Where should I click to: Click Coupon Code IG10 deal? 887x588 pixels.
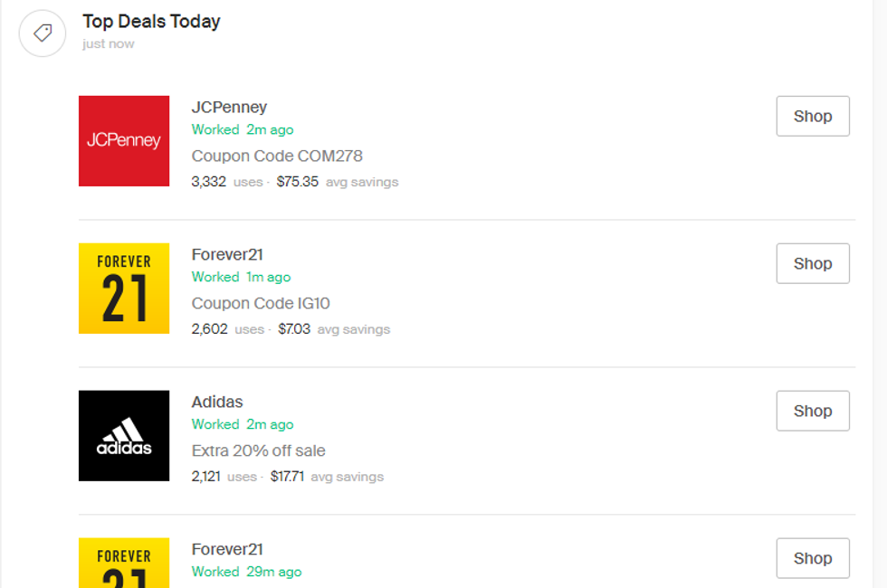[x=261, y=303]
